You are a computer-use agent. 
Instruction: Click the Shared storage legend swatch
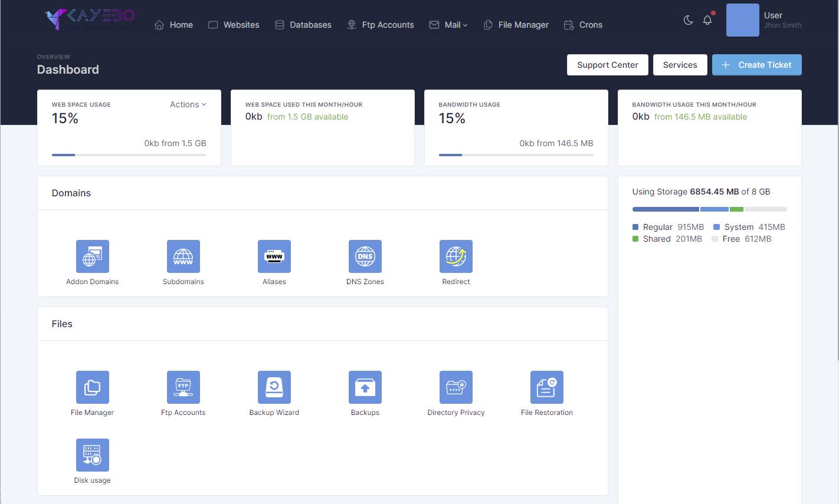click(635, 239)
